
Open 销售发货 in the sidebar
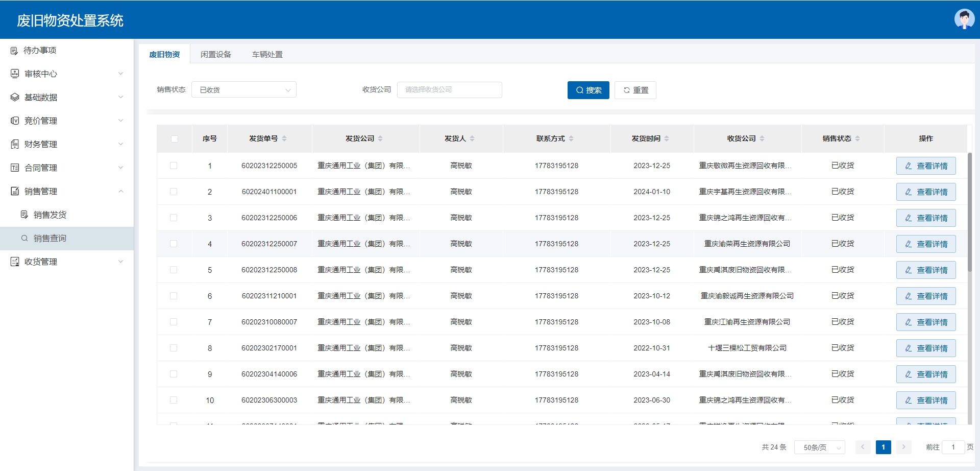[x=50, y=215]
